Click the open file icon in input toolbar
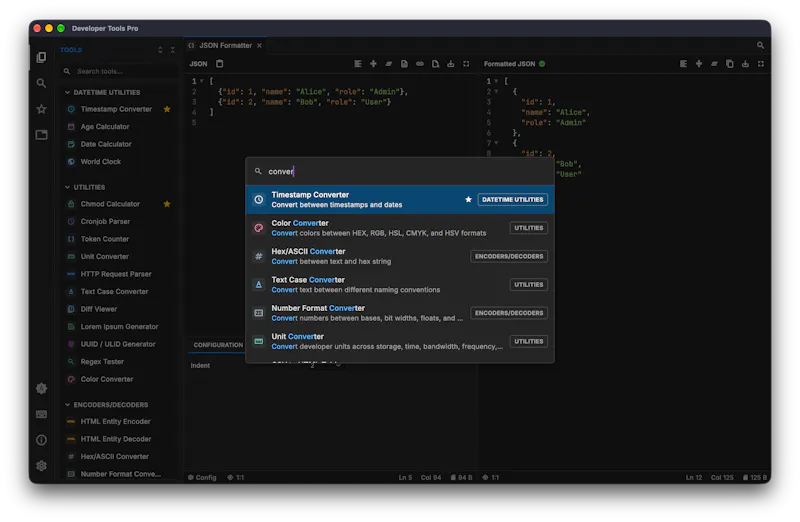The width and height of the screenshot is (800, 522). 435,64
